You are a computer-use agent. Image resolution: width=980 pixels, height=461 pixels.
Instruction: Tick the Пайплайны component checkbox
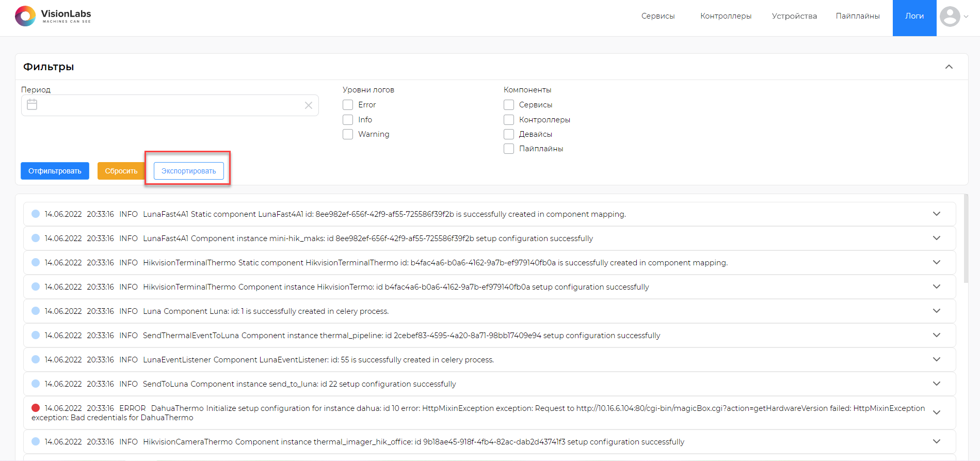pyautogui.click(x=509, y=149)
